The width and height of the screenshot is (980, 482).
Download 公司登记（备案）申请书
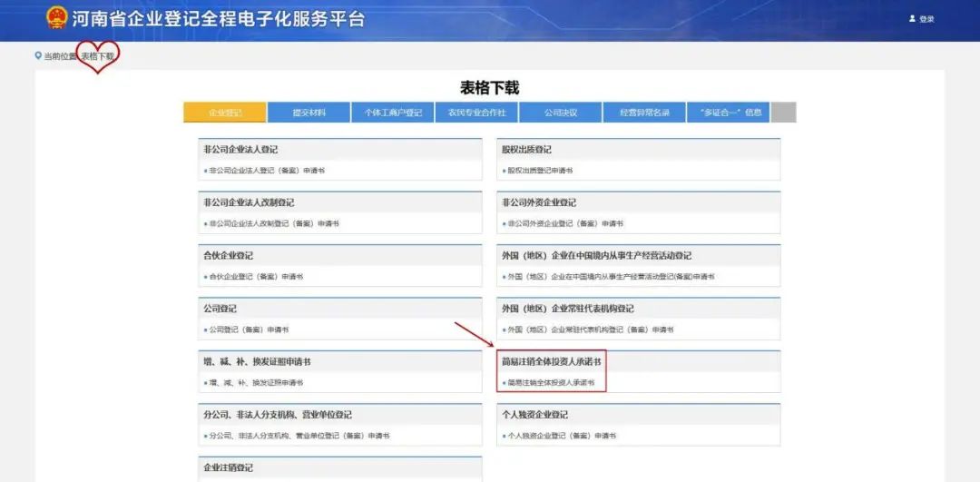coord(249,330)
